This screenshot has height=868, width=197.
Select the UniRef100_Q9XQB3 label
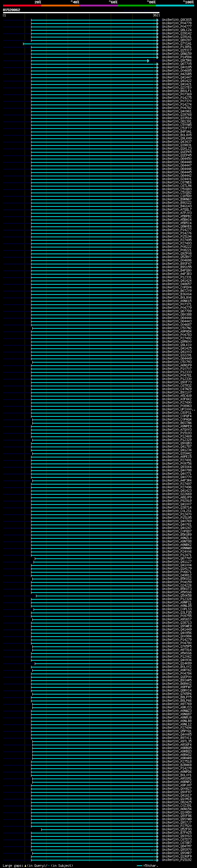tap(176, 443)
